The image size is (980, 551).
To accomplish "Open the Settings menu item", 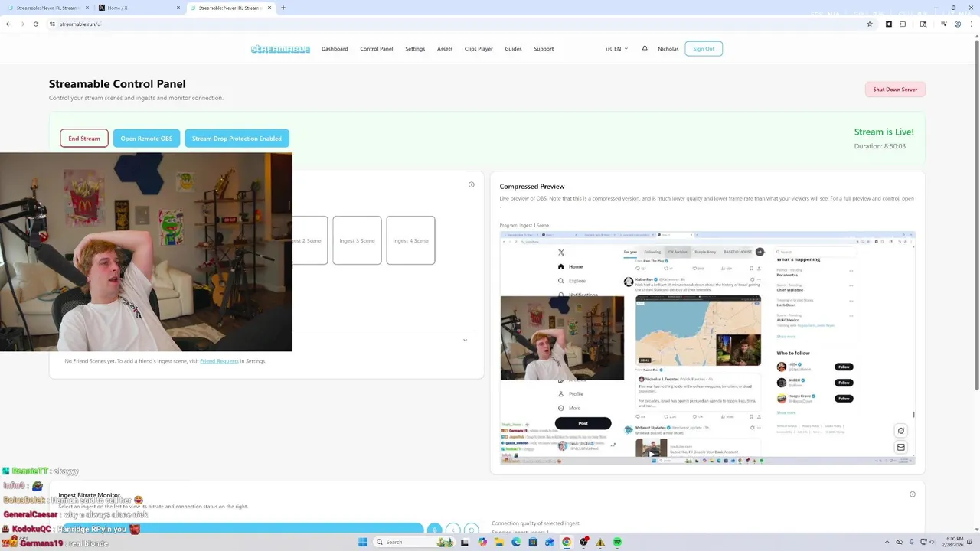I will pos(415,49).
